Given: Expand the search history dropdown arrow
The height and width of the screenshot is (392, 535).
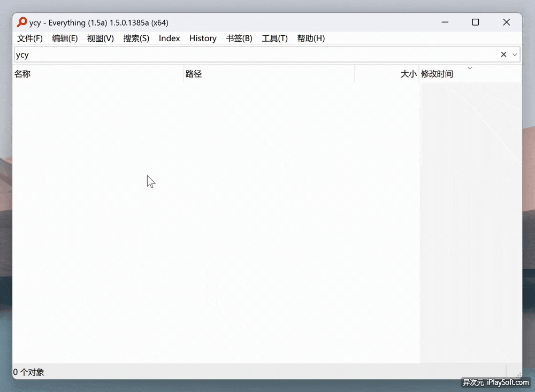Looking at the screenshot, I should [515, 55].
